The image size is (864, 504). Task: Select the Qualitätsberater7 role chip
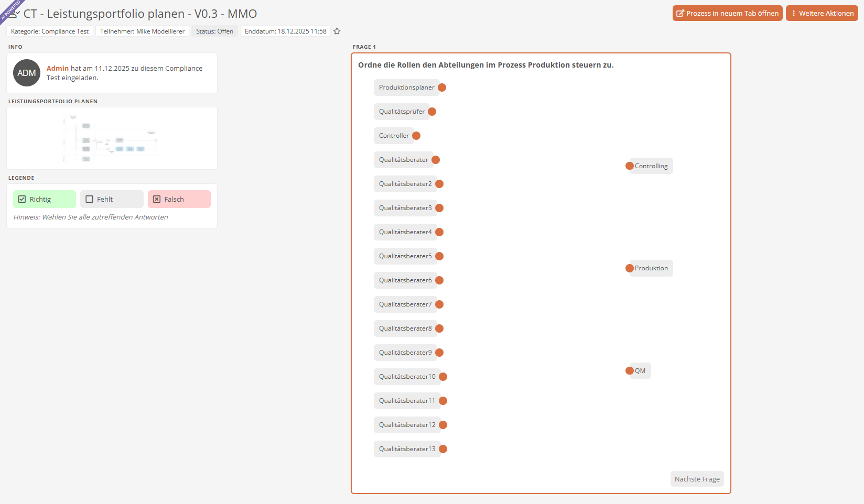406,304
